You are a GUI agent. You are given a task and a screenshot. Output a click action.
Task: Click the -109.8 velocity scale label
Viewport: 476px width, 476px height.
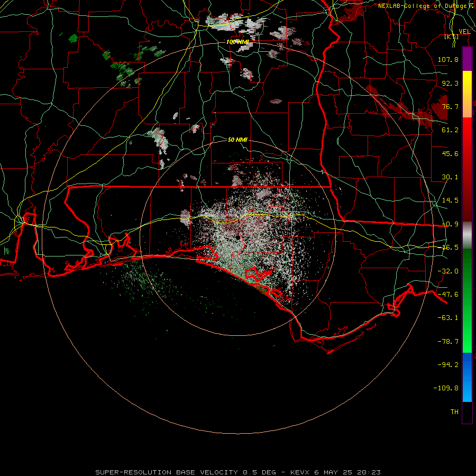pos(446,388)
